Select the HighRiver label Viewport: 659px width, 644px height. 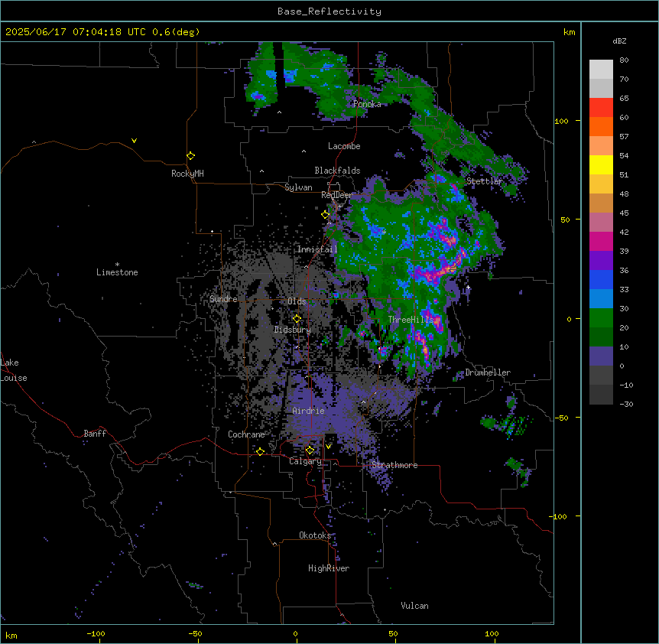(329, 568)
